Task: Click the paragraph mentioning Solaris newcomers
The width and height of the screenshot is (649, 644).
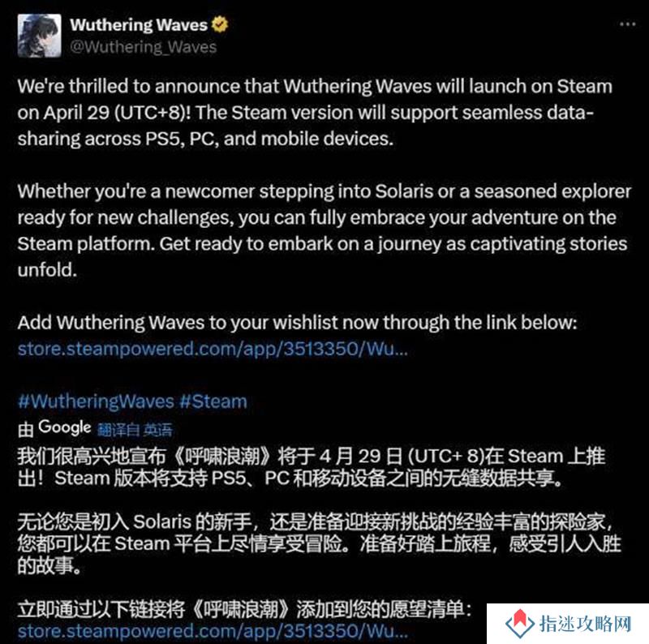Action: point(324,230)
